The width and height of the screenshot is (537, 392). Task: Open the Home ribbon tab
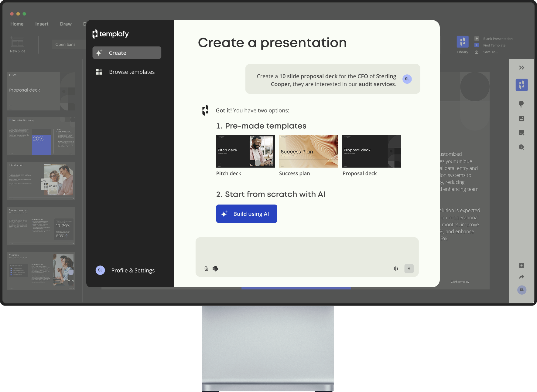pyautogui.click(x=17, y=24)
